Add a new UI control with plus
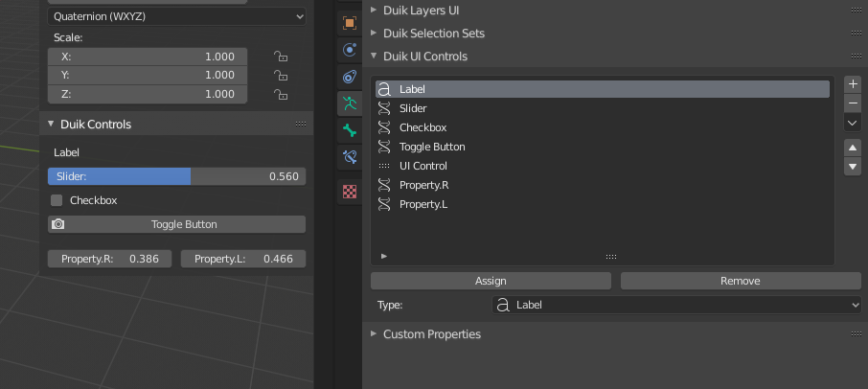The image size is (868, 389). [853, 84]
